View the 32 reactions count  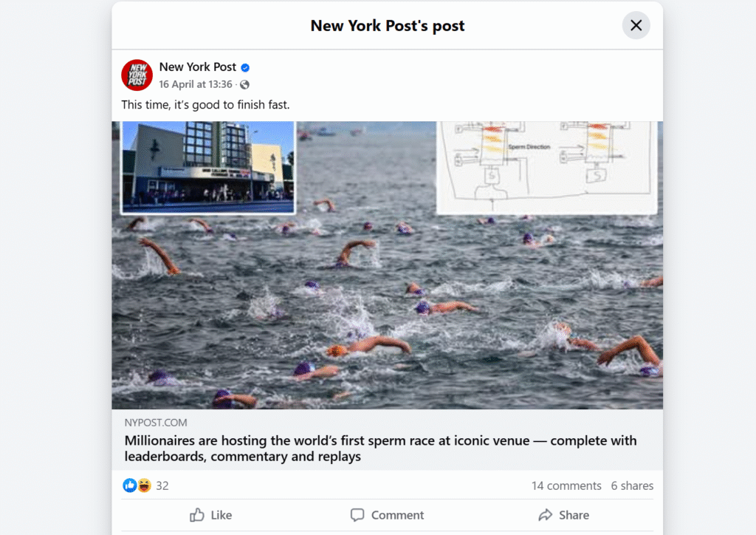(162, 485)
